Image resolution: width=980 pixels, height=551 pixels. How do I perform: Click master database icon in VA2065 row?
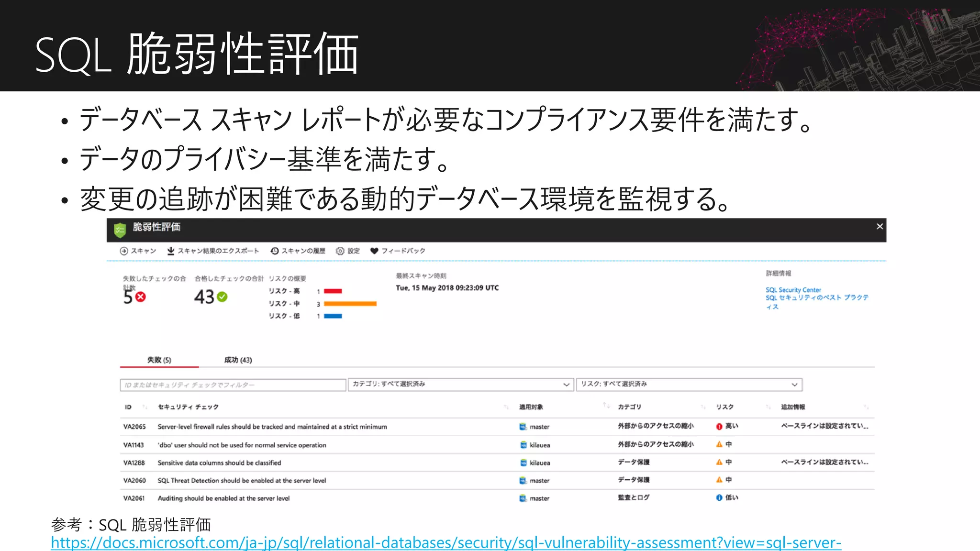tap(523, 427)
